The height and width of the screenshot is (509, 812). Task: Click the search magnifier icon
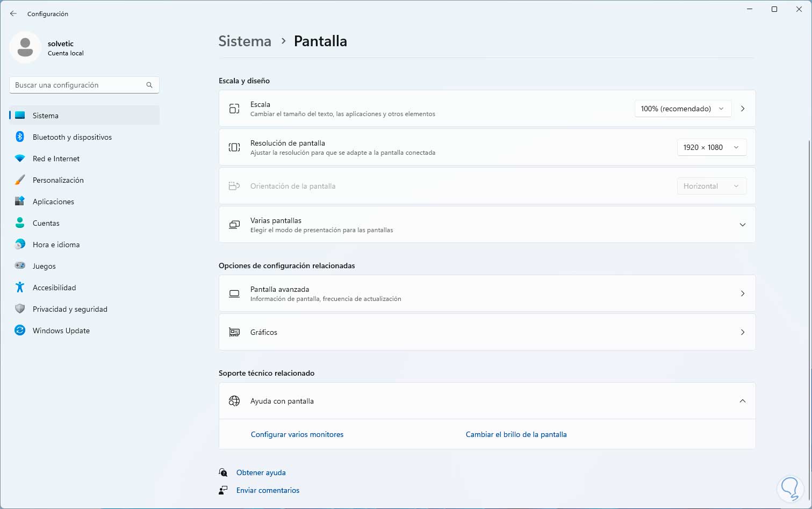(149, 85)
